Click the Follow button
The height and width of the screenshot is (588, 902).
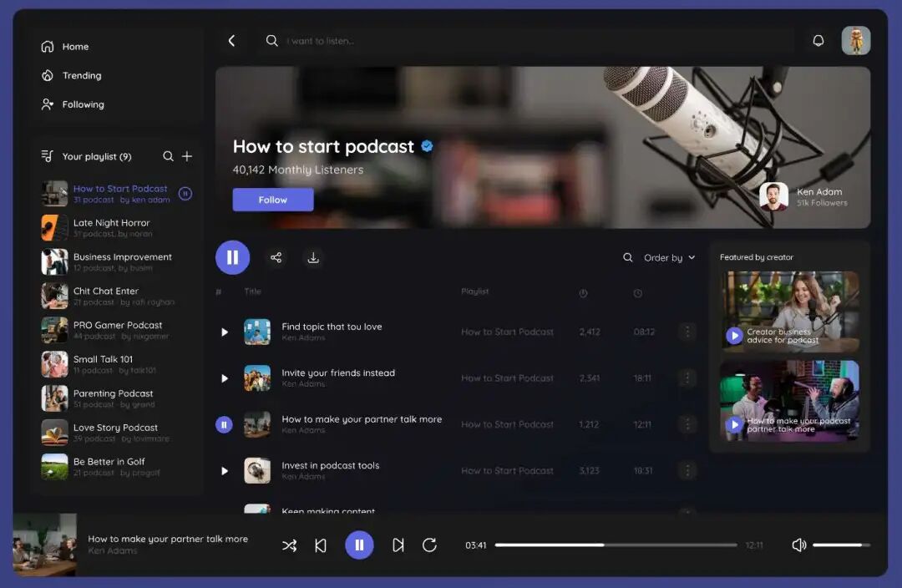point(272,200)
